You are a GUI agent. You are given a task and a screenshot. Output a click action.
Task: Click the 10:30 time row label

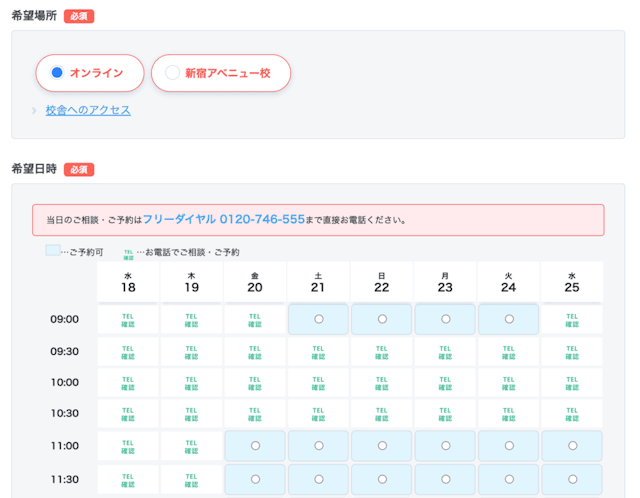click(x=64, y=414)
